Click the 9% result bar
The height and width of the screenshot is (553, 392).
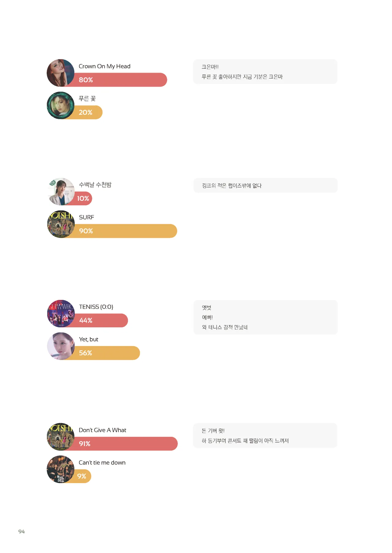(83, 476)
